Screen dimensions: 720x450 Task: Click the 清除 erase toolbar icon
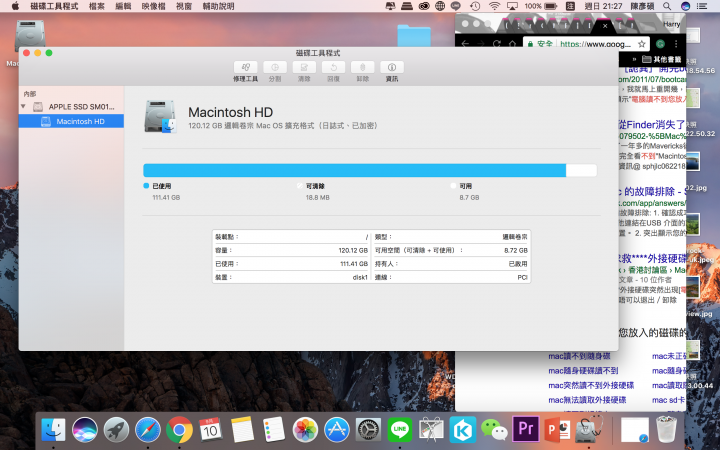[304, 68]
